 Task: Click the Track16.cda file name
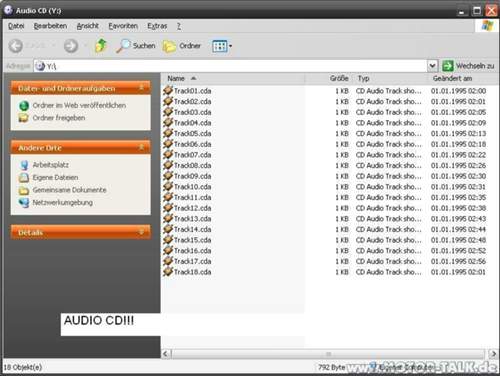click(193, 251)
